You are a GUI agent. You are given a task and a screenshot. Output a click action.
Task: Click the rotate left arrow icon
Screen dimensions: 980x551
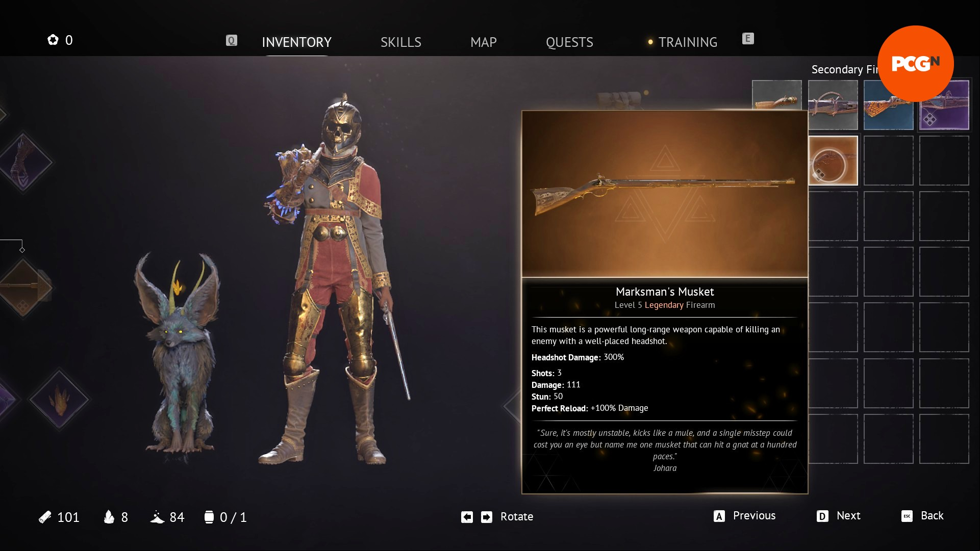(x=467, y=517)
